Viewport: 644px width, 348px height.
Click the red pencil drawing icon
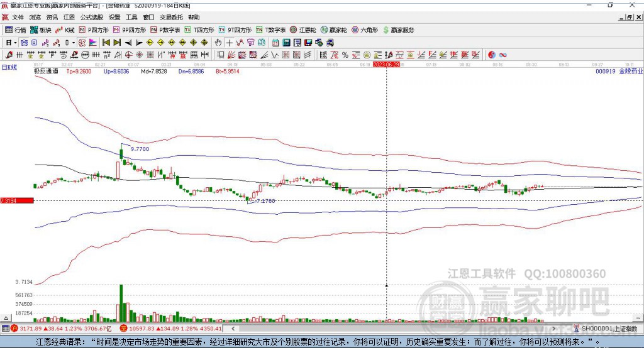9,55
